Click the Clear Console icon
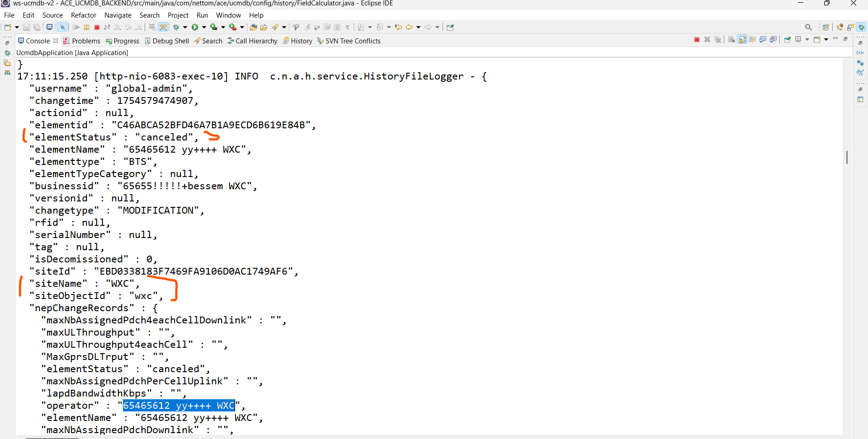The height and width of the screenshot is (439, 868). [x=731, y=40]
